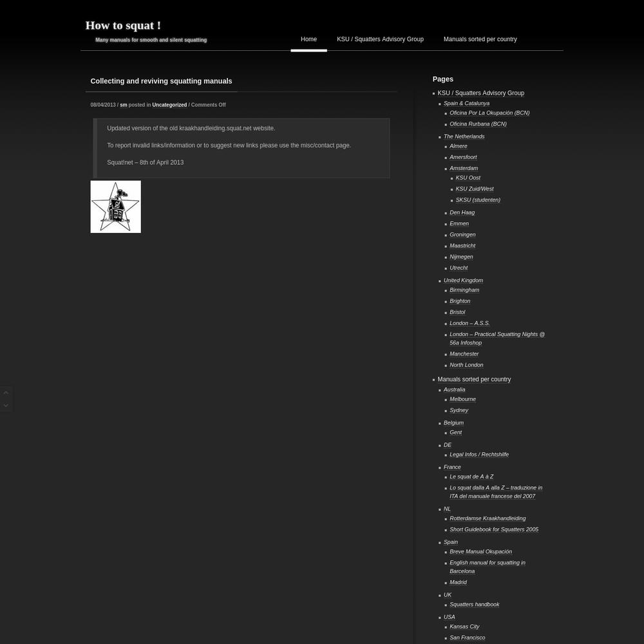Open Almere page link

[458, 146]
